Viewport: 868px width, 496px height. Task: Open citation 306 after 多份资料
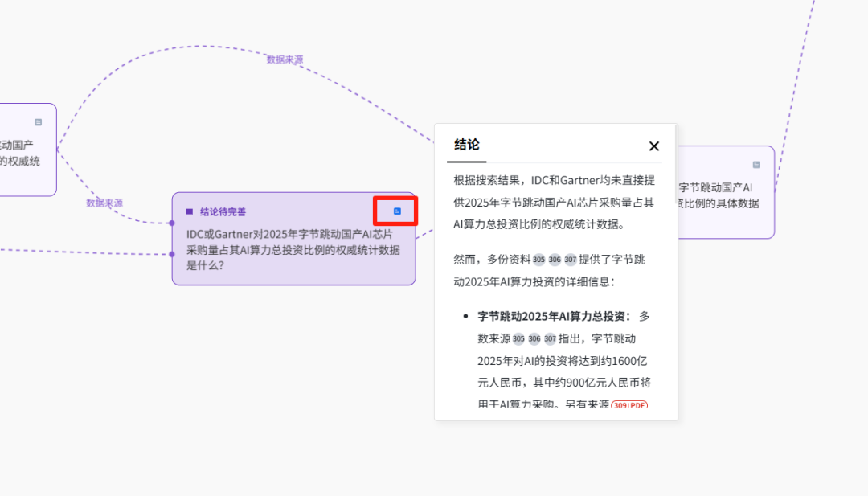point(555,260)
